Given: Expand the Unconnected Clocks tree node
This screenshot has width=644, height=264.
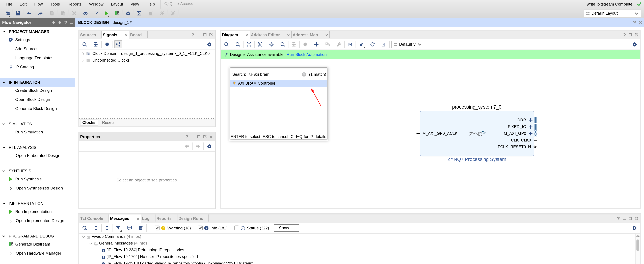Looking at the screenshot, I should (83, 60).
